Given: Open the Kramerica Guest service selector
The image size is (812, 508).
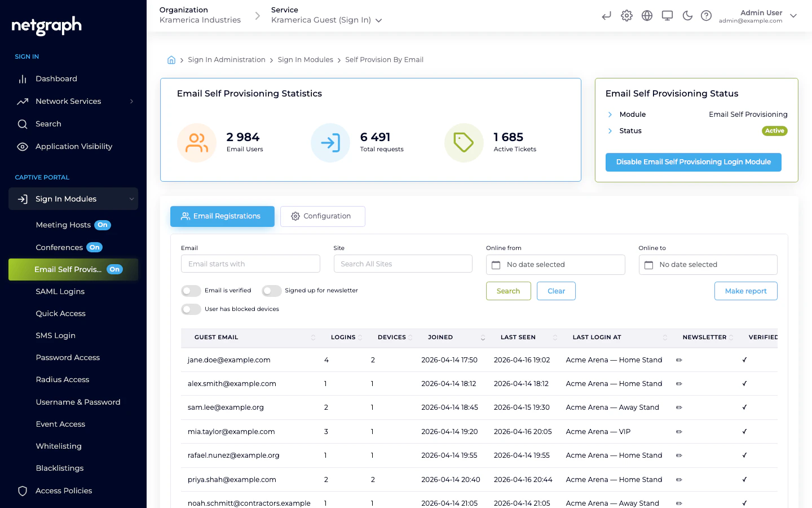Looking at the screenshot, I should pos(327,19).
